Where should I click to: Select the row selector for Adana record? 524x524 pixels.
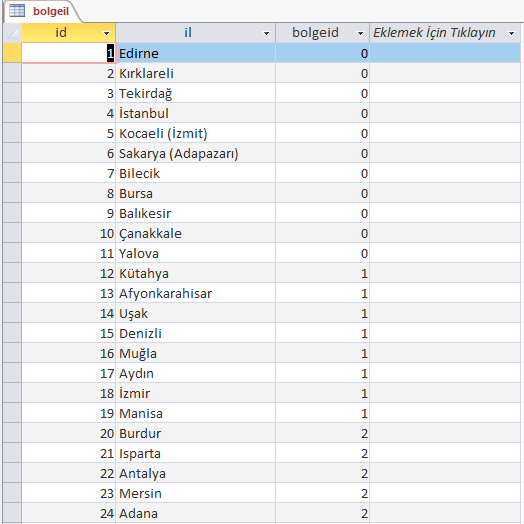pyautogui.click(x=12, y=513)
